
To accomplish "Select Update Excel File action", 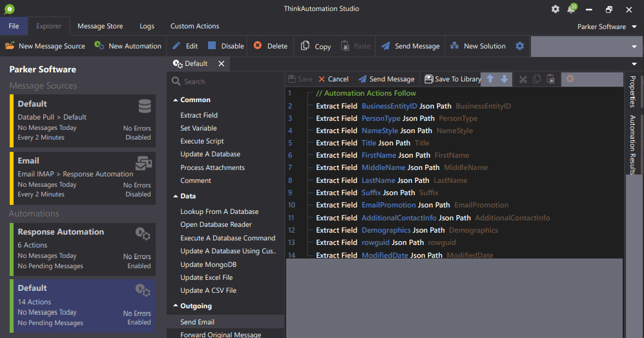I will pyautogui.click(x=206, y=278).
